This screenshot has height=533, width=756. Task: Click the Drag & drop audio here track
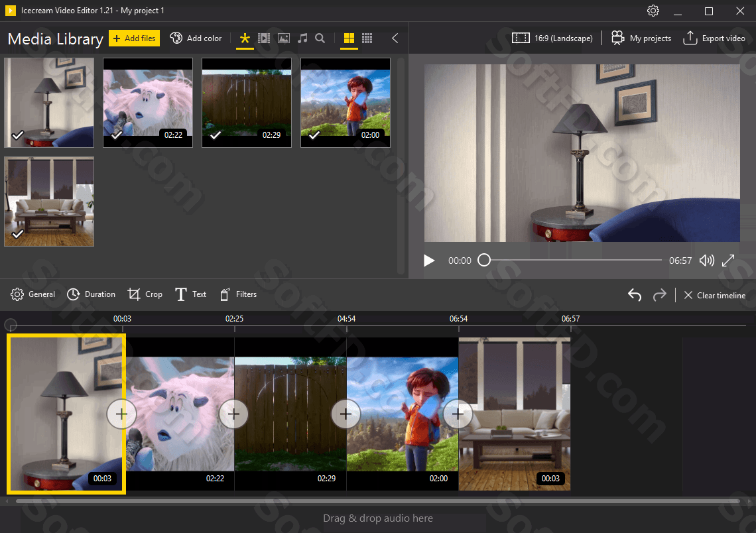[x=378, y=518]
